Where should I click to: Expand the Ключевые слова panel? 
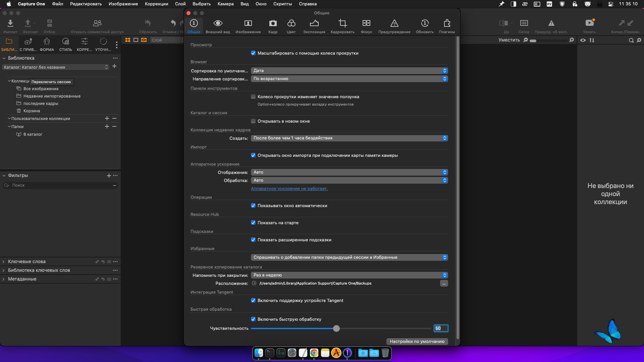click(x=4, y=261)
